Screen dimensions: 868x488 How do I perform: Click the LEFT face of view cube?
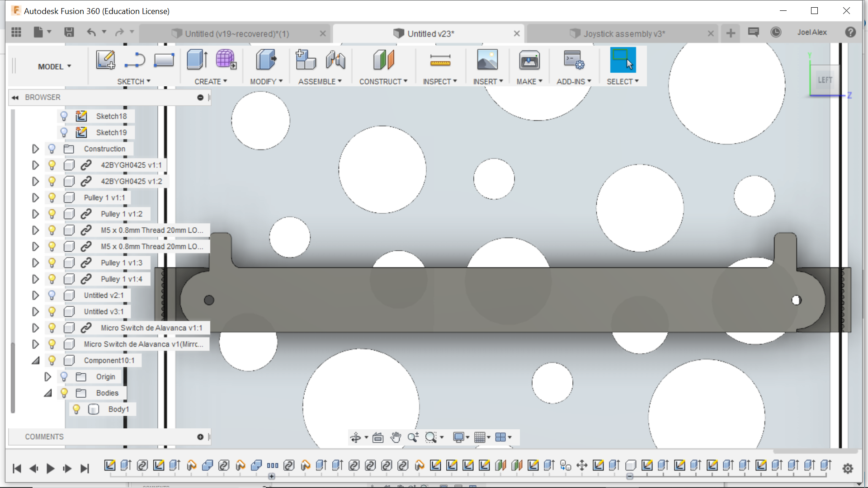pos(825,80)
